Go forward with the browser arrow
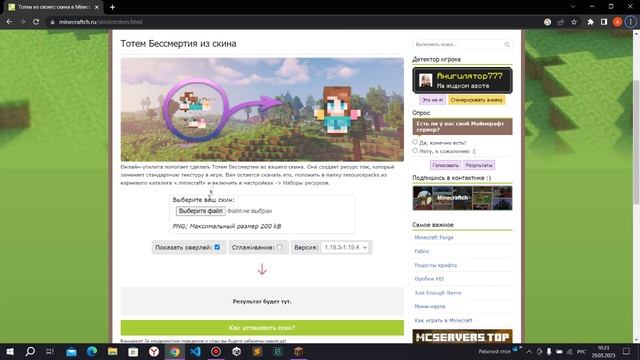The width and height of the screenshot is (640, 360). tap(23, 22)
